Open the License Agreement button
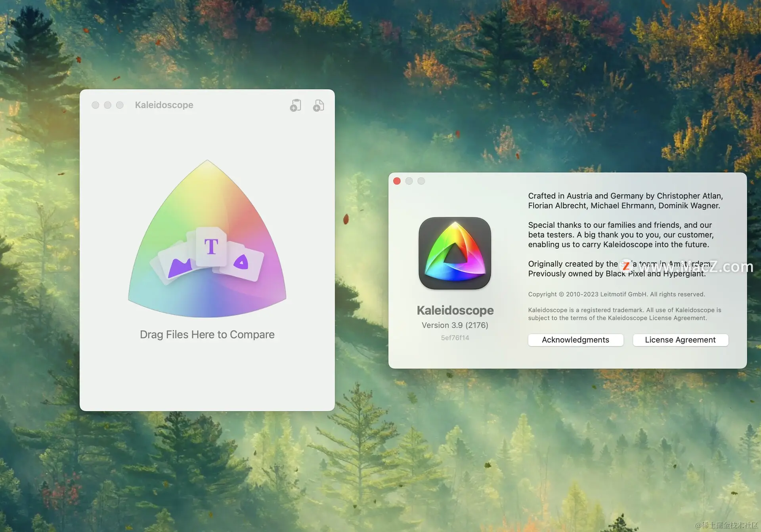The height and width of the screenshot is (532, 761). point(680,340)
